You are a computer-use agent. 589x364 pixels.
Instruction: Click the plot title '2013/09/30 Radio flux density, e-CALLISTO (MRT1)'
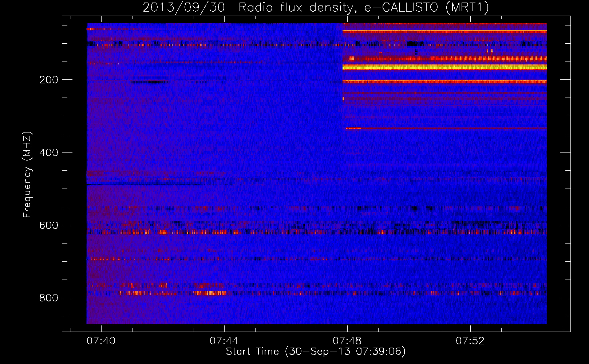[x=316, y=7]
